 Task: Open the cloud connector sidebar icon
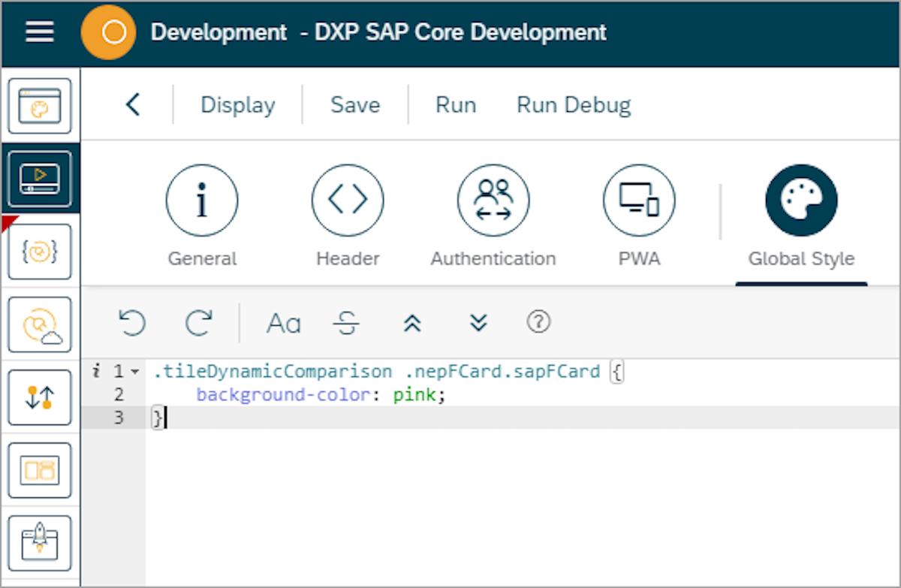click(x=40, y=324)
